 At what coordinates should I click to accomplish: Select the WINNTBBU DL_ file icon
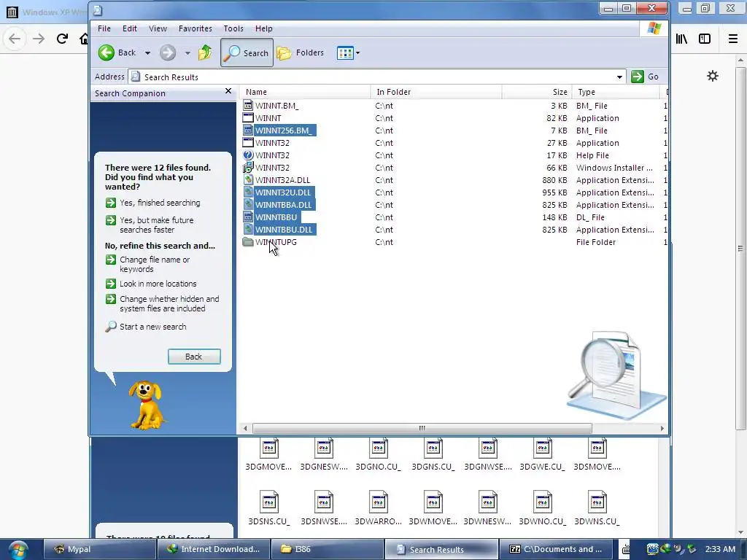248,217
